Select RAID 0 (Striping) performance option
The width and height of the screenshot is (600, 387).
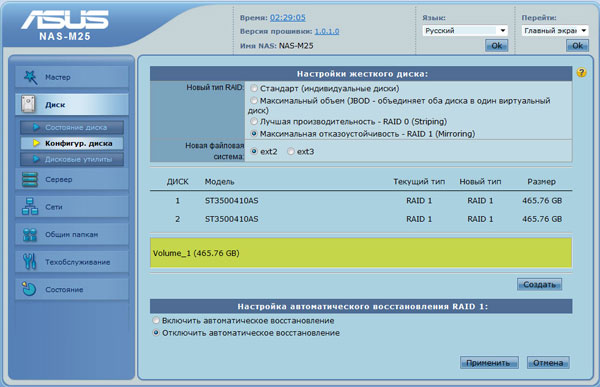coord(254,121)
